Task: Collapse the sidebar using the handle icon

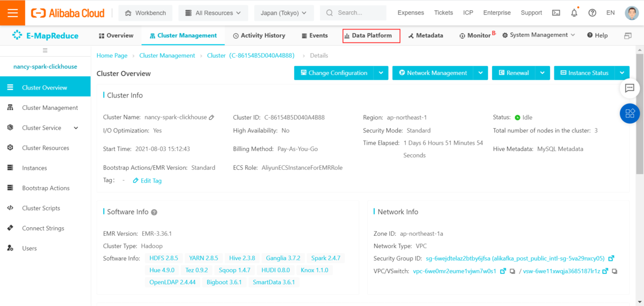Action: [x=45, y=50]
